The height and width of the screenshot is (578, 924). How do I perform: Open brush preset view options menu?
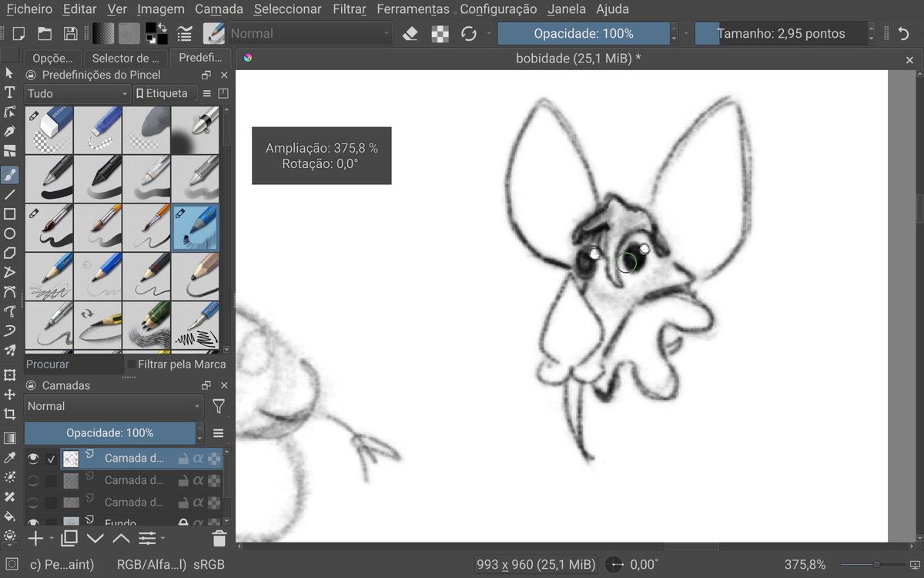click(206, 93)
